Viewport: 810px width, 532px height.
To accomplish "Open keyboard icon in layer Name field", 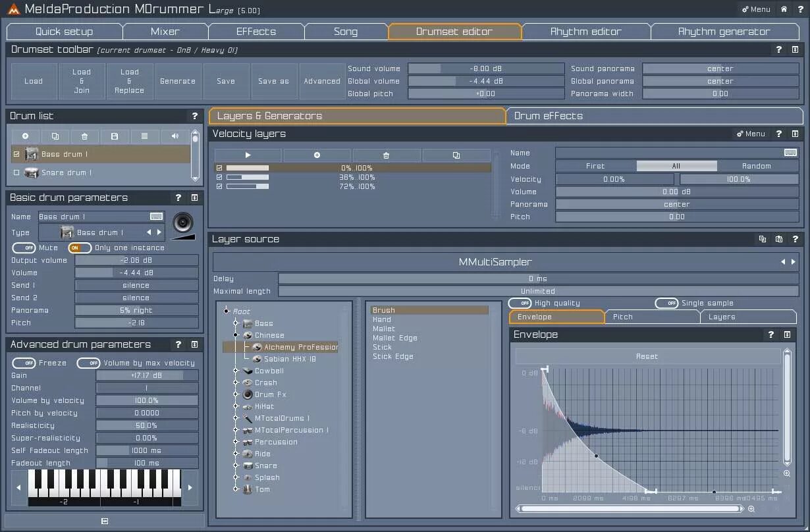I will (790, 153).
